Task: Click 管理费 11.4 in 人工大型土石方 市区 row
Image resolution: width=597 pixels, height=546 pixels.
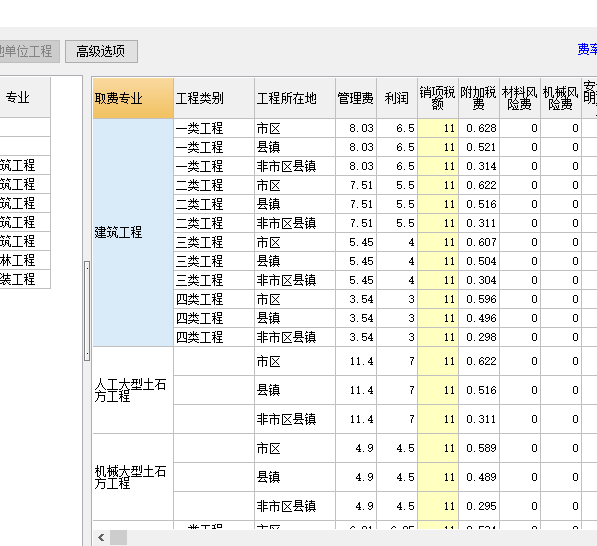Action: pos(356,361)
